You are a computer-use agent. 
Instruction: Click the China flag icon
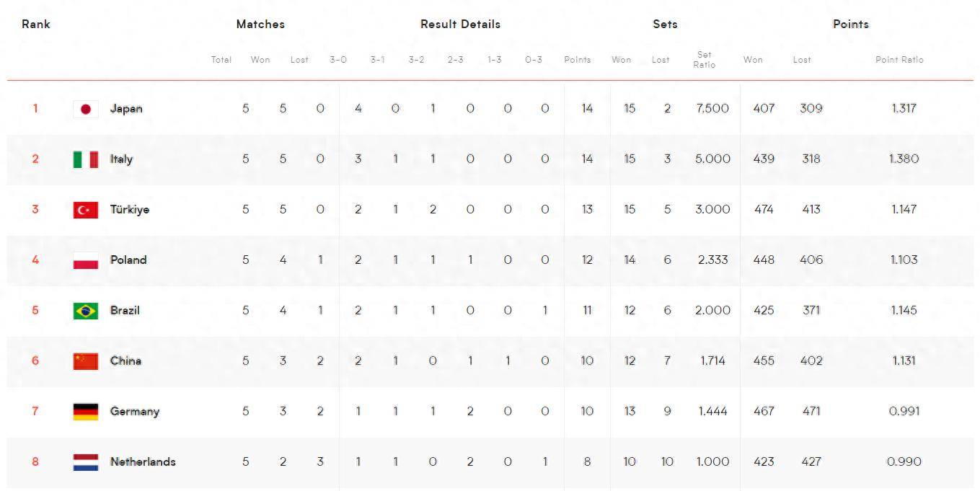[x=86, y=361]
